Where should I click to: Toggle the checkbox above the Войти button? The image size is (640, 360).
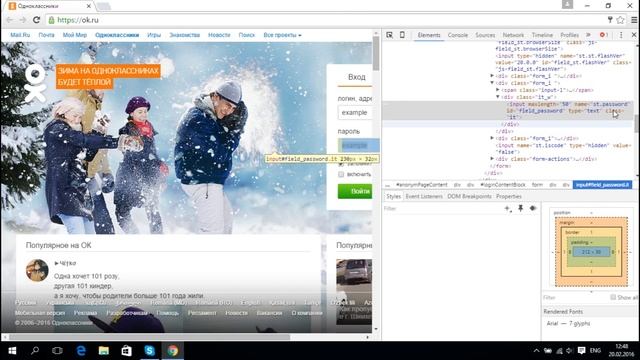(341, 174)
